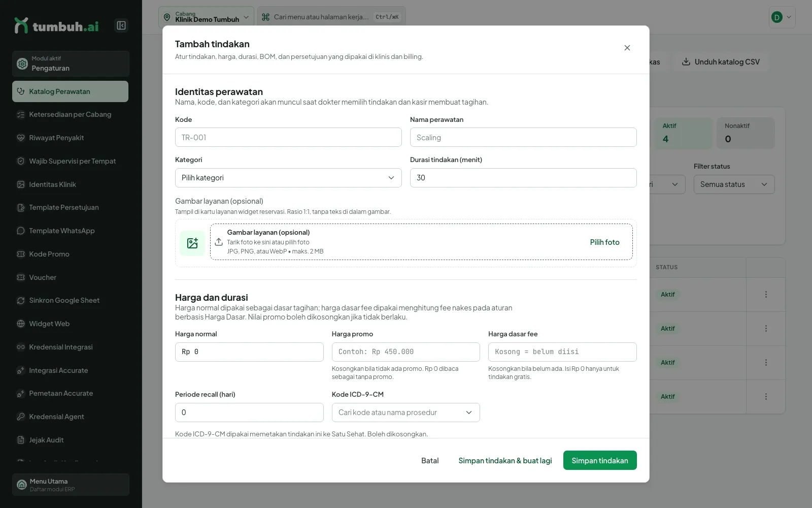Open the Semua status filter dropdown
812x508 pixels.
[734, 184]
